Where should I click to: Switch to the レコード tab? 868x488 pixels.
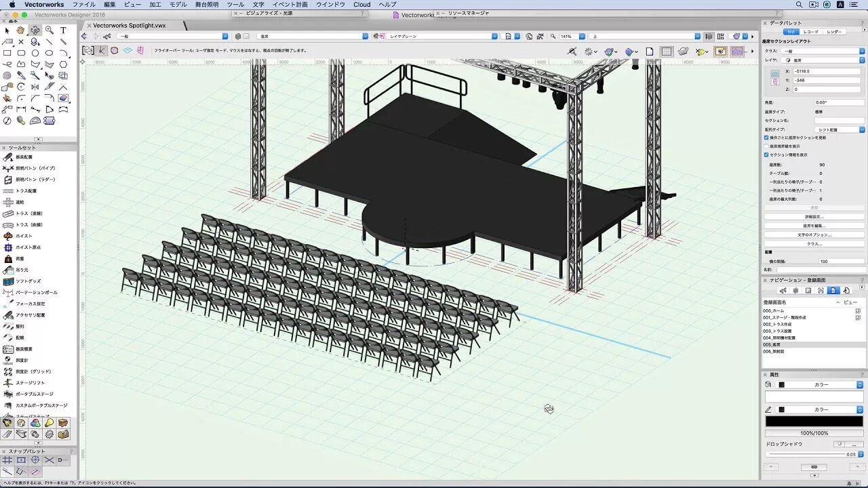tap(810, 32)
